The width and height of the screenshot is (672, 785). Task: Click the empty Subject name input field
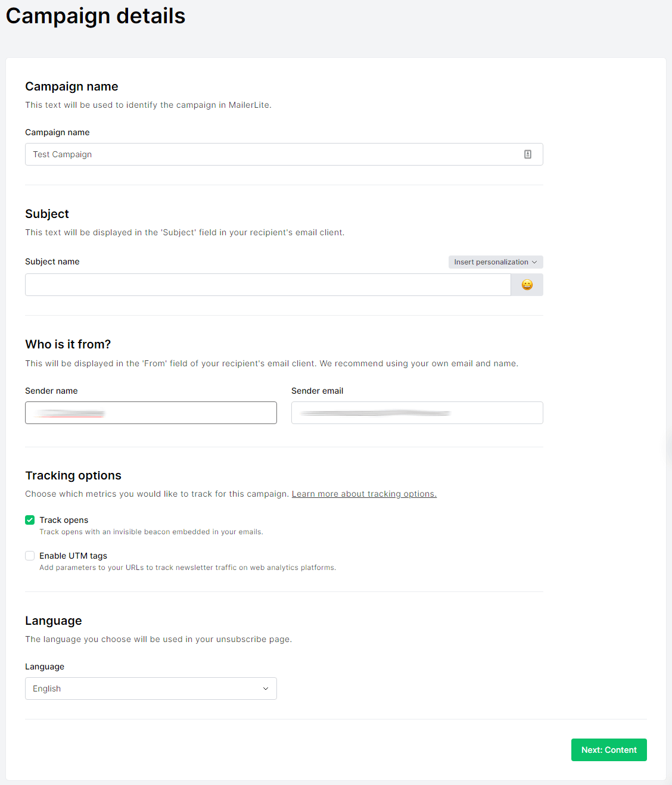(267, 285)
